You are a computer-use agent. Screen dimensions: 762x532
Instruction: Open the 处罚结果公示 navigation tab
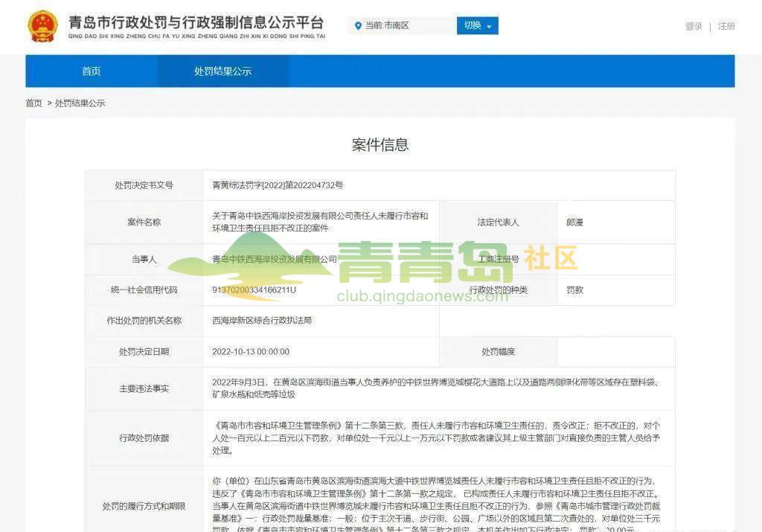(x=222, y=71)
